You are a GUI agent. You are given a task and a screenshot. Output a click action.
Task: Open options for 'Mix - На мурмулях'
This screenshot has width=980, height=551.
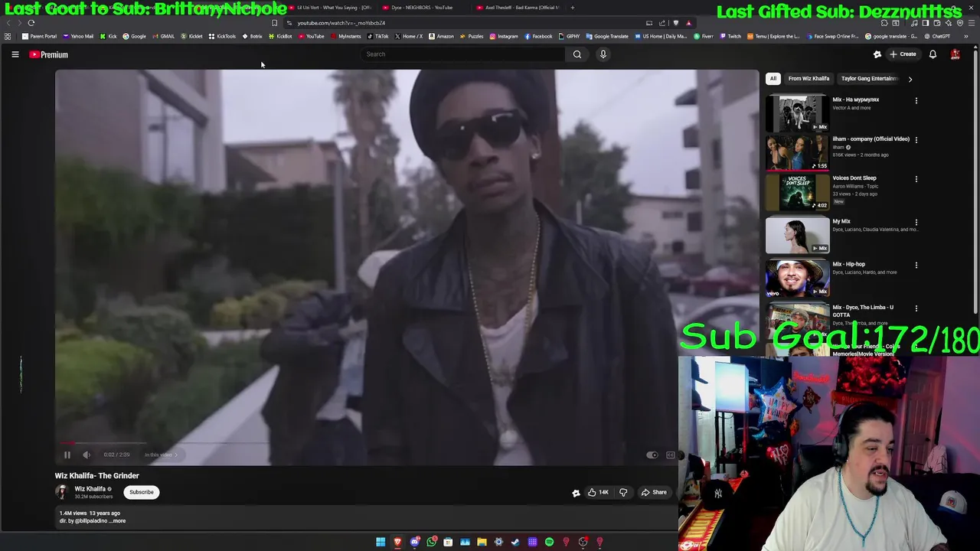[916, 100]
